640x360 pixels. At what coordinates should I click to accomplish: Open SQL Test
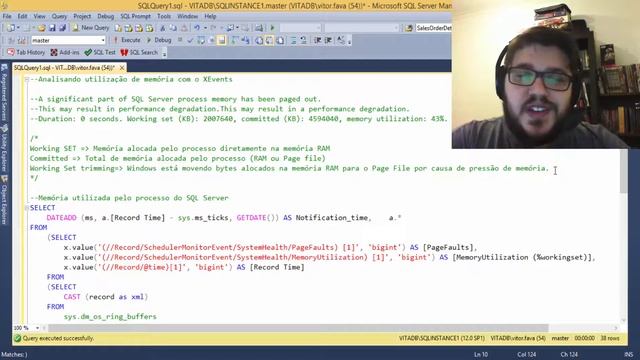click(x=100, y=52)
